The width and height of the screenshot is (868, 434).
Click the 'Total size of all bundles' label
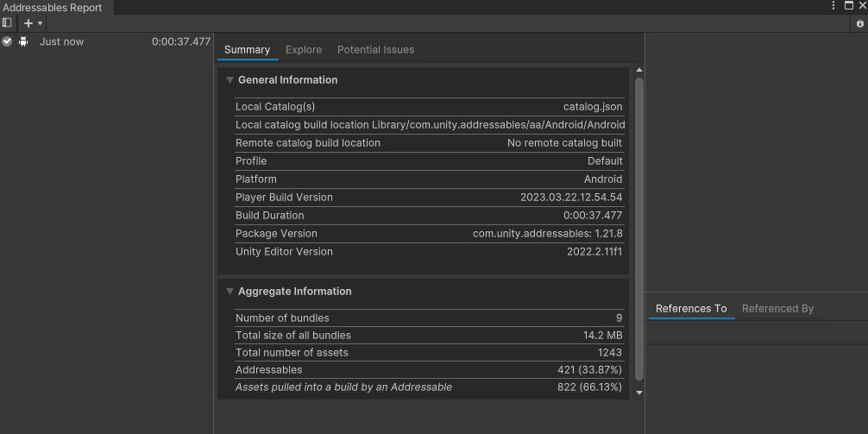coord(292,336)
